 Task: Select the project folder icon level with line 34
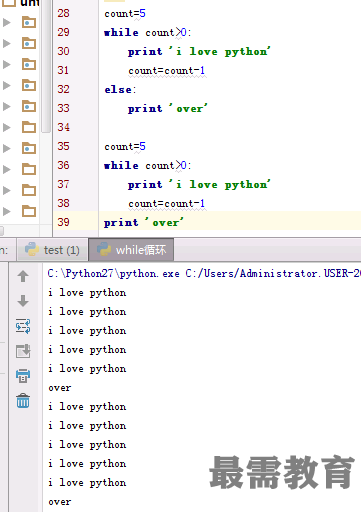[29, 127]
